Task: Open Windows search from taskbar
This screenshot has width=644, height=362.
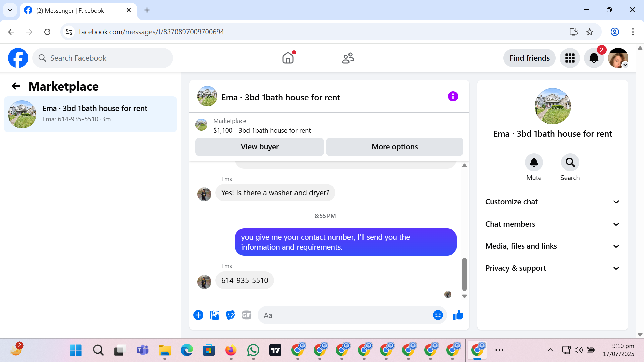Action: tap(98, 350)
